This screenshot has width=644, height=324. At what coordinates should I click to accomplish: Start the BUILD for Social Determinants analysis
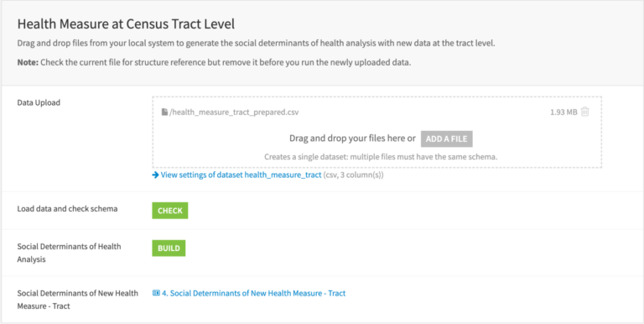(x=169, y=248)
